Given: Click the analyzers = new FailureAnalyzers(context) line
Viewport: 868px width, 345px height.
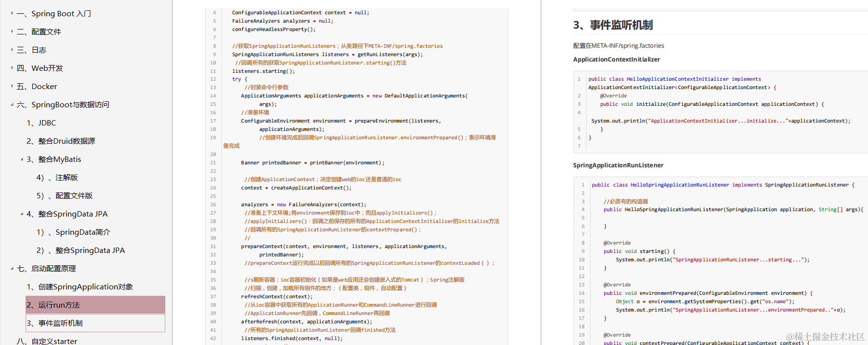Looking at the screenshot, I should pyautogui.click(x=304, y=205).
